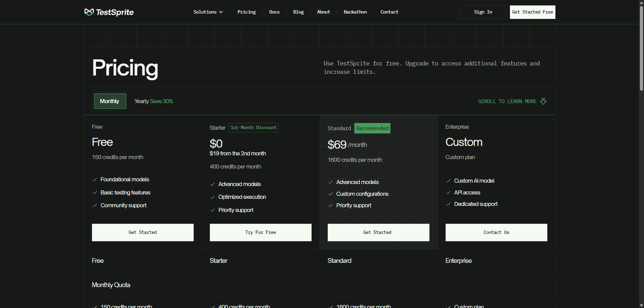Go to the Hackathon page
644x308 pixels.
pyautogui.click(x=355, y=12)
